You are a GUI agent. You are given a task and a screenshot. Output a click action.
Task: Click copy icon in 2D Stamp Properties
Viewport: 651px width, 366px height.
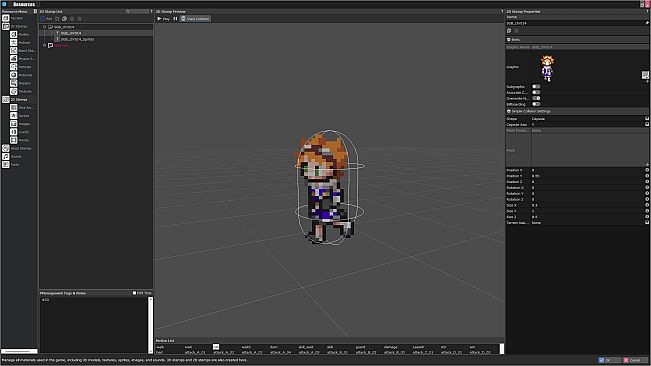tap(509, 31)
